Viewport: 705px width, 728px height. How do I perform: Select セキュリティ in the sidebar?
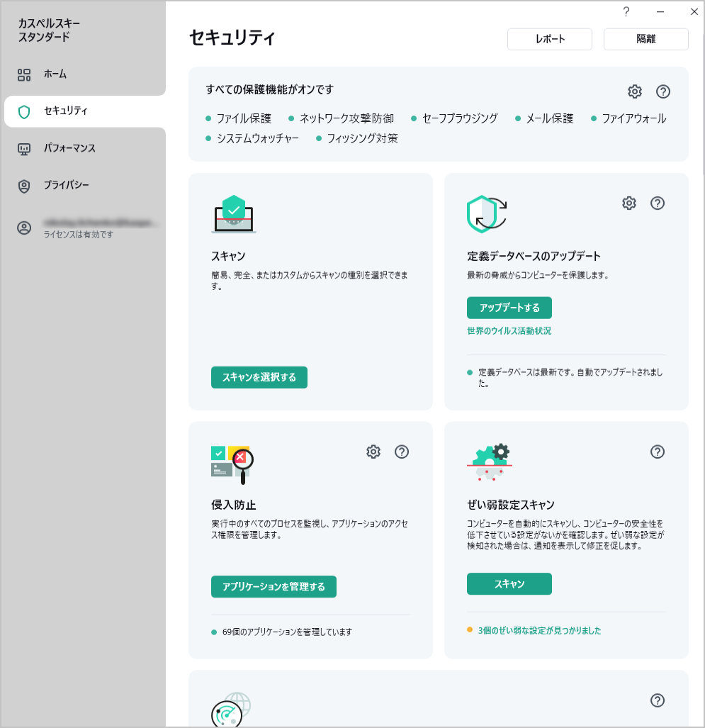pos(85,111)
